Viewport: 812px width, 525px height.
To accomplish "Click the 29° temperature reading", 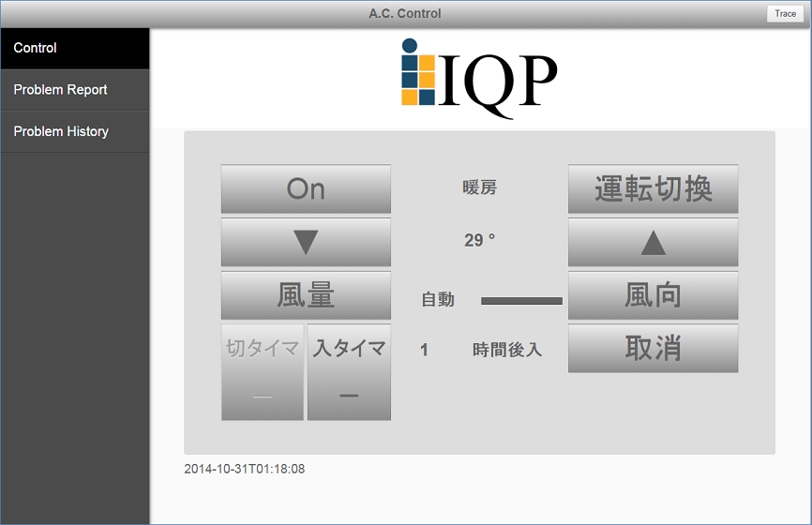I will pos(479,241).
